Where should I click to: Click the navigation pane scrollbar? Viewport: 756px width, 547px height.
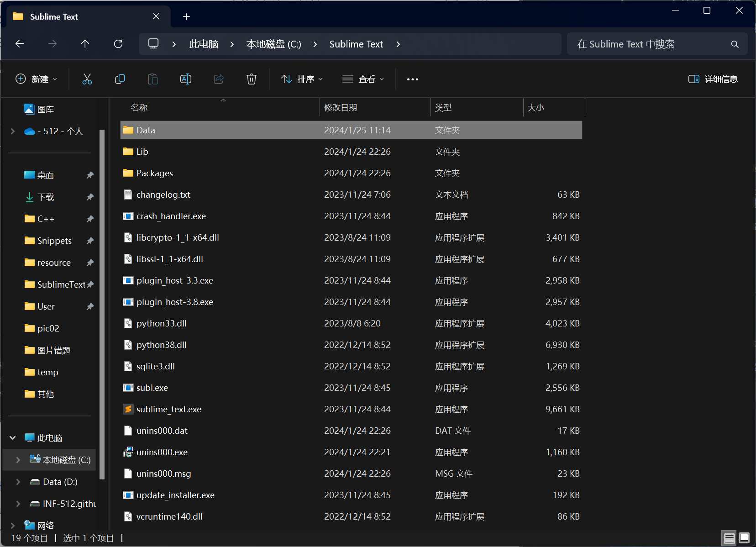[x=102, y=305]
